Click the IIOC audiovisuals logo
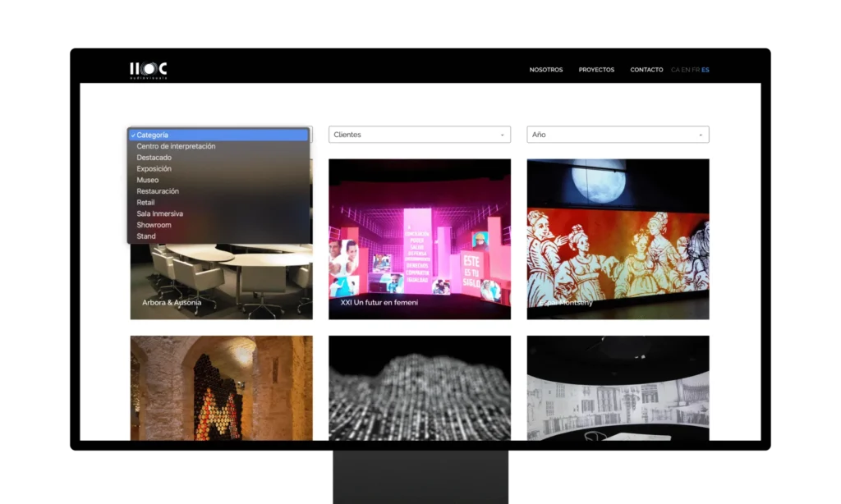841x504 pixels. coord(149,71)
